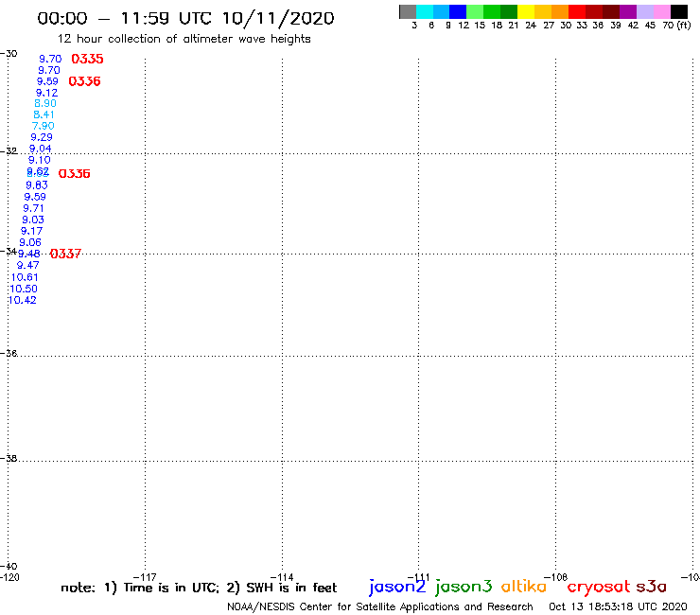This screenshot has height=615, width=700.
Task: Select the wave height value 8.90
Action: pyautogui.click(x=45, y=104)
